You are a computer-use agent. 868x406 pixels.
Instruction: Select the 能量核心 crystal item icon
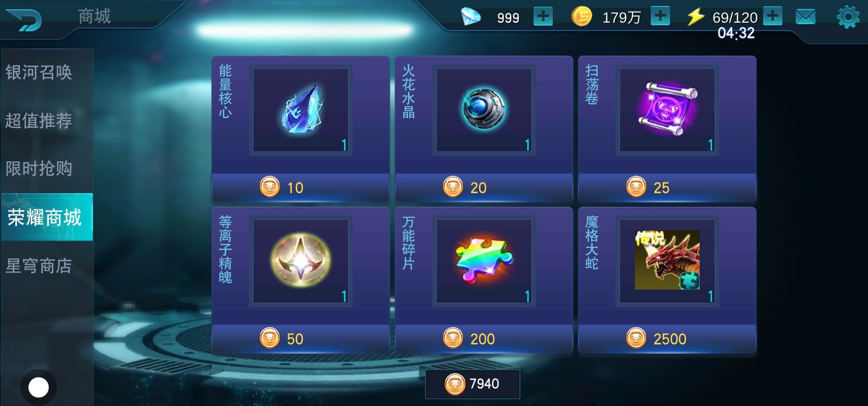click(x=301, y=110)
